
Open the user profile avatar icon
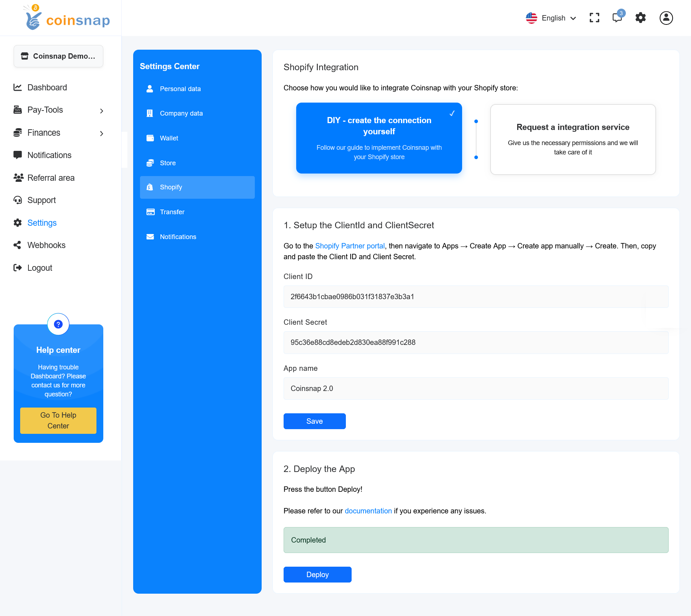click(x=666, y=18)
